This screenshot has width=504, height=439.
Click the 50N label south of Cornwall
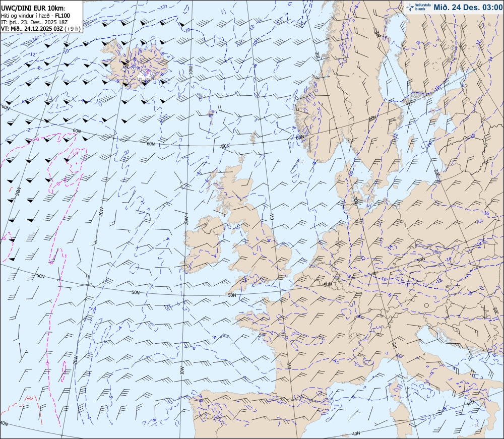232,295
